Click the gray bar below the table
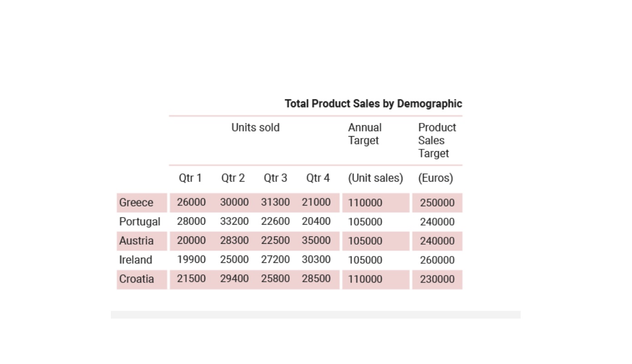This screenshot has height=364, width=632. 316,315
